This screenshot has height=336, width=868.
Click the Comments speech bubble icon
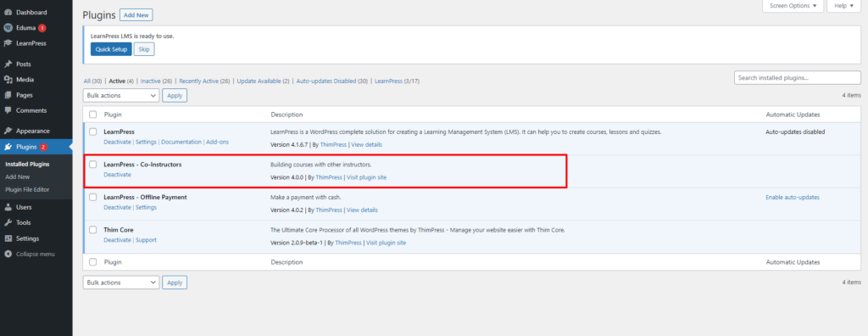tap(8, 110)
